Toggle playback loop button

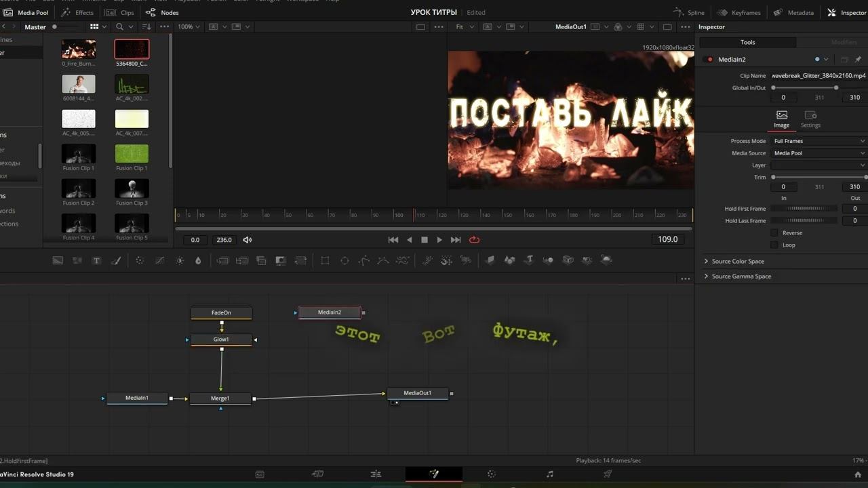pyautogui.click(x=474, y=240)
